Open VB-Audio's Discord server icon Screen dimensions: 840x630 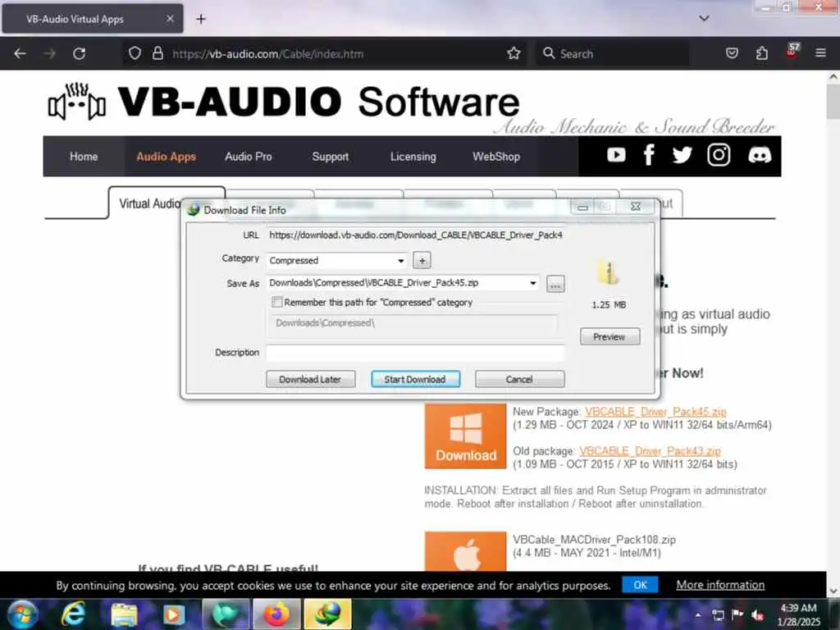(759, 155)
